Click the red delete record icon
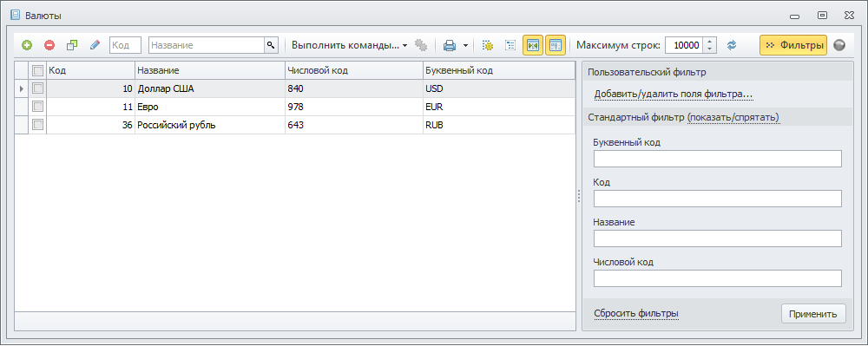 [x=49, y=45]
